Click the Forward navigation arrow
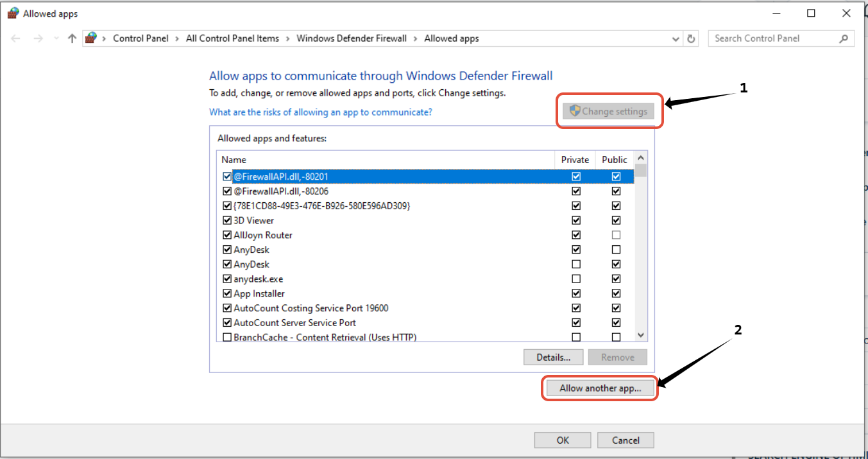 point(38,39)
